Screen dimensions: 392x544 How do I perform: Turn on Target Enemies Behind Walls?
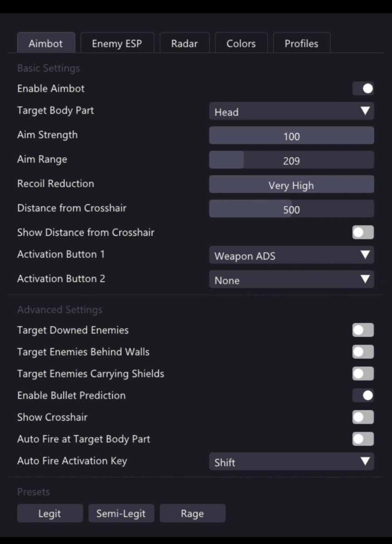(363, 352)
